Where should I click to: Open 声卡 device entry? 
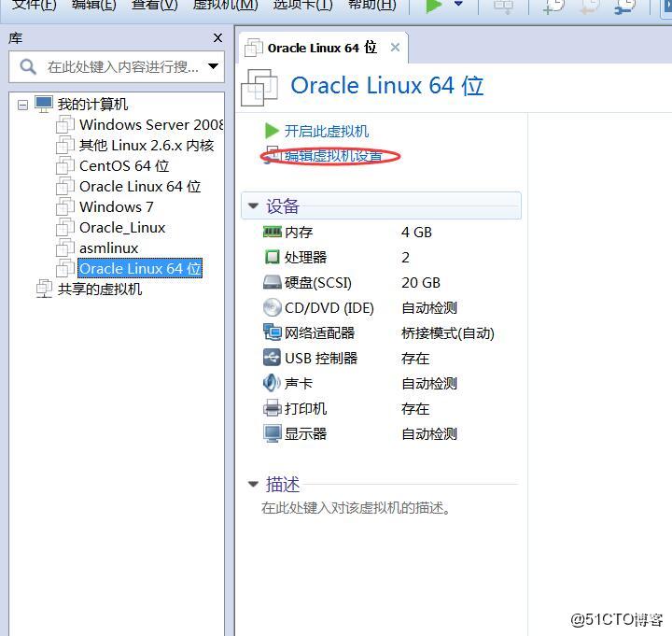coord(299,384)
